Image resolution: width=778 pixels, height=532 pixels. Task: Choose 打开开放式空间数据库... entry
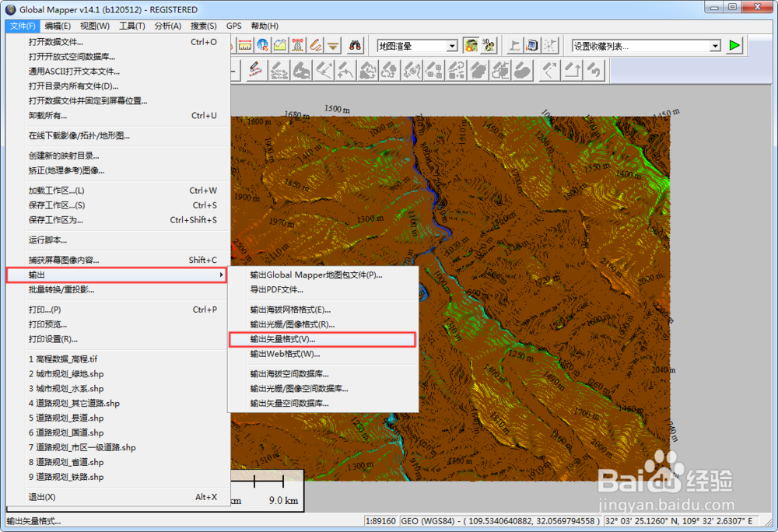pos(118,57)
